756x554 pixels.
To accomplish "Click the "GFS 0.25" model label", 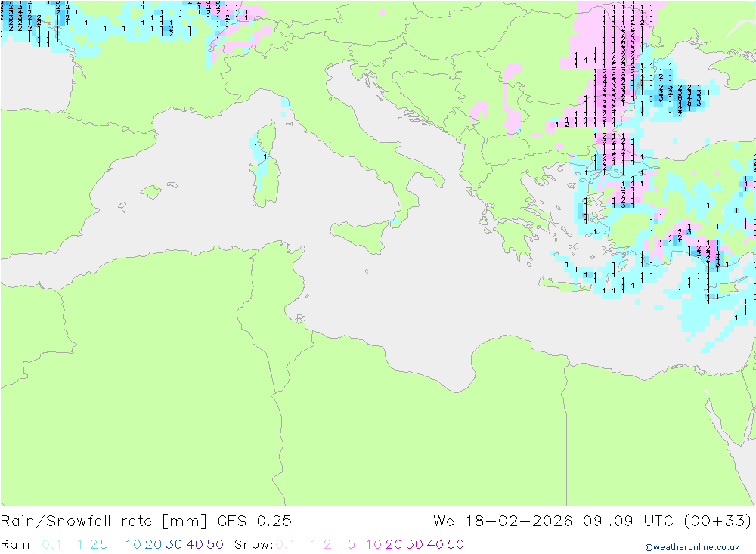I will click(255, 522).
